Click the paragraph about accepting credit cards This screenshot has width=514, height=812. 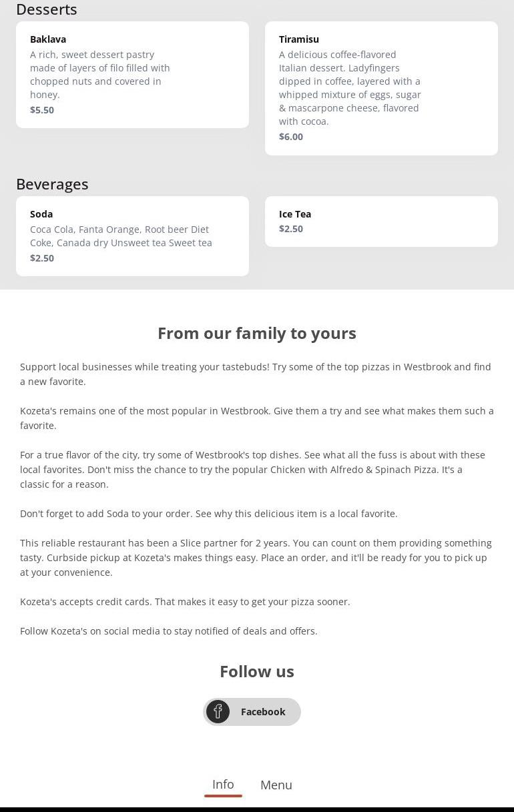[185, 602]
